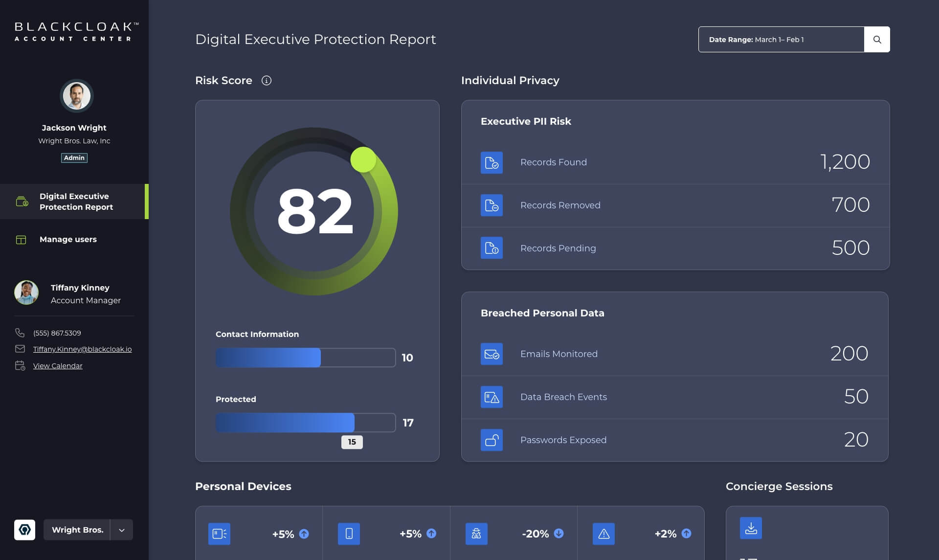The width and height of the screenshot is (939, 560).
Task: Switch to the Digital Executive Protection Report section
Action: pyautogui.click(x=76, y=202)
